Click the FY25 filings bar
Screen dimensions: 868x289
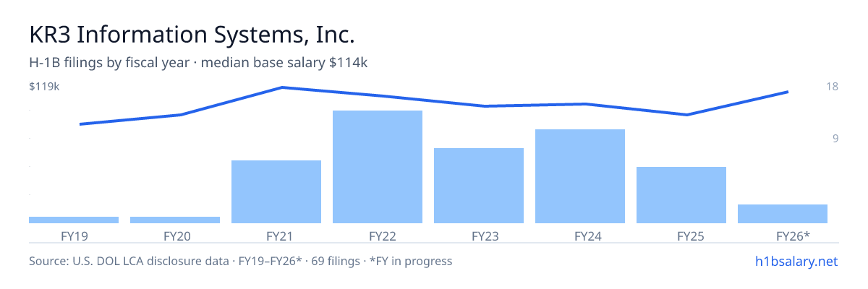(x=681, y=195)
